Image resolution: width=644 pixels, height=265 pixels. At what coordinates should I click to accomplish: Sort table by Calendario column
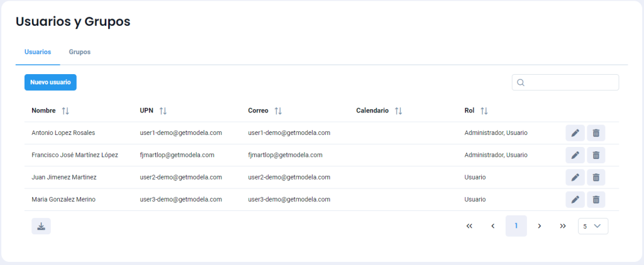[398, 111]
